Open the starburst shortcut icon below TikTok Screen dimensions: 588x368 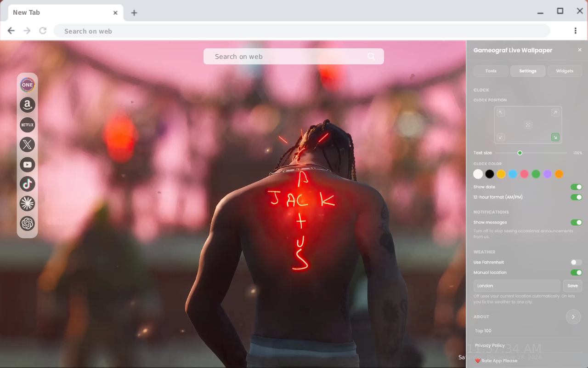point(28,203)
